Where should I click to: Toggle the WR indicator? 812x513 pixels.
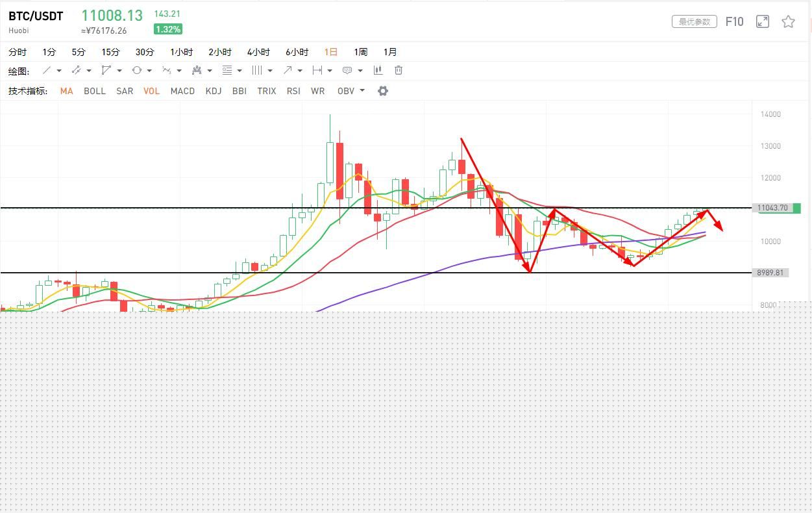coord(317,91)
